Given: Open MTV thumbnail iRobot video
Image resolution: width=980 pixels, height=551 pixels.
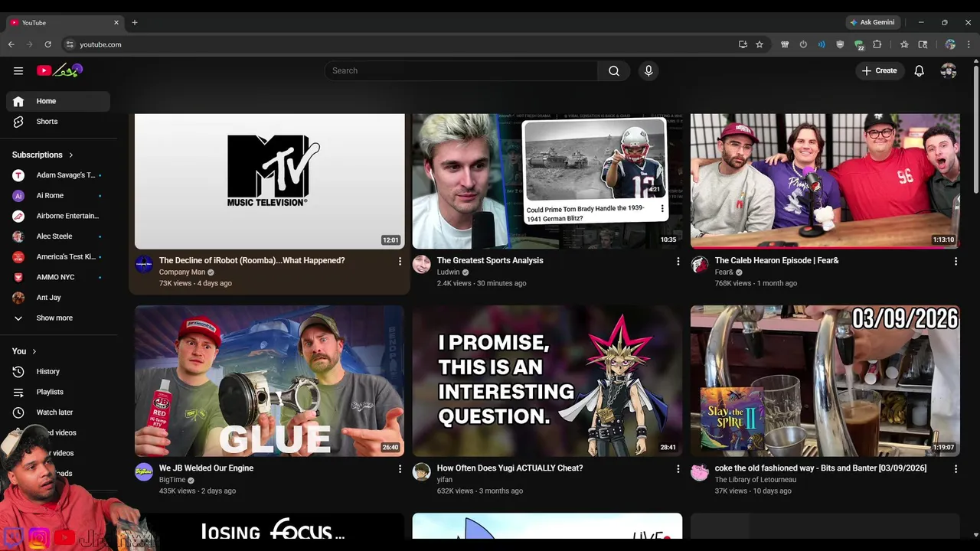Looking at the screenshot, I should click(x=269, y=181).
